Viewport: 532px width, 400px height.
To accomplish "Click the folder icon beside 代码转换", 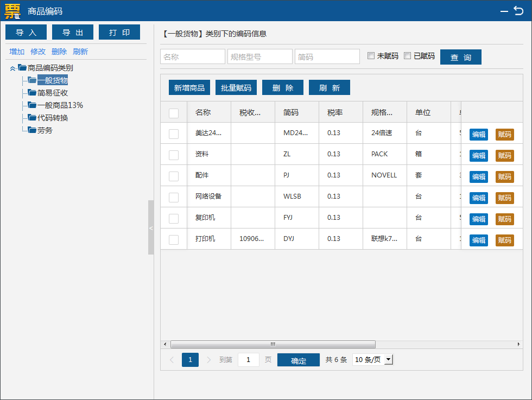I will [x=31, y=118].
